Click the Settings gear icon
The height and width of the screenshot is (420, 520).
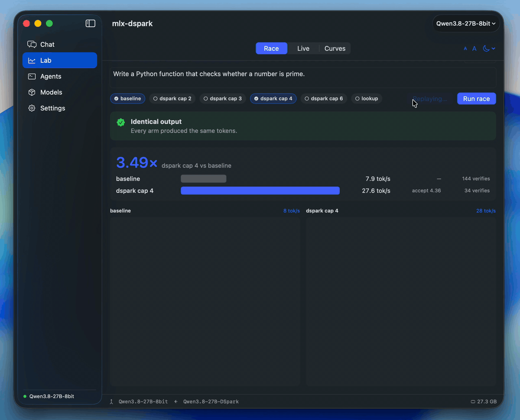coord(32,108)
